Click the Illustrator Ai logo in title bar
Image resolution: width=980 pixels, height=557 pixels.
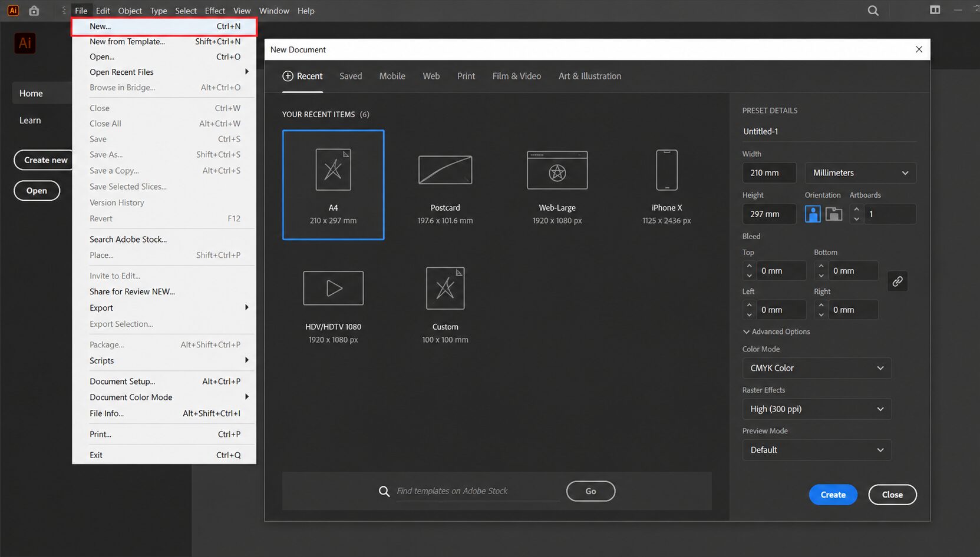click(13, 11)
